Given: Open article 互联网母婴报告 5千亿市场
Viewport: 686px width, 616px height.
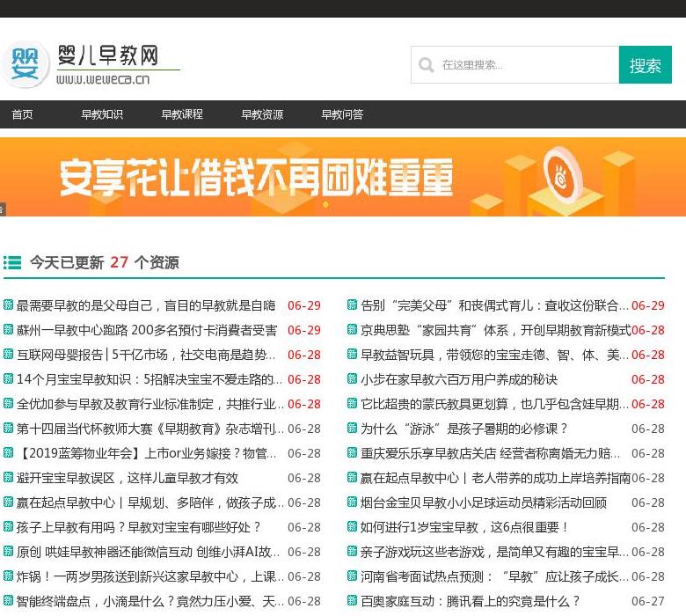Looking at the screenshot, I should tap(146, 355).
